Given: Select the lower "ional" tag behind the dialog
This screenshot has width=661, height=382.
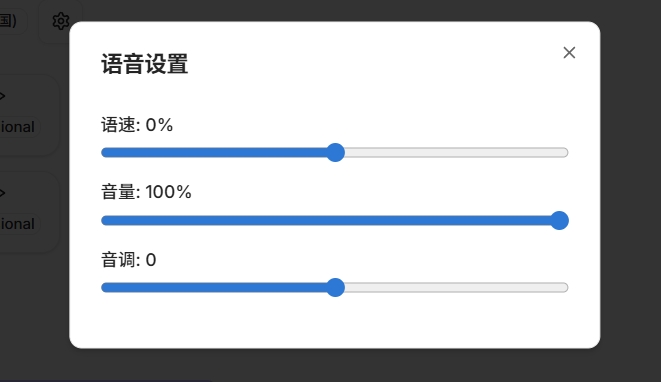Looking at the screenshot, I should pos(18,224).
